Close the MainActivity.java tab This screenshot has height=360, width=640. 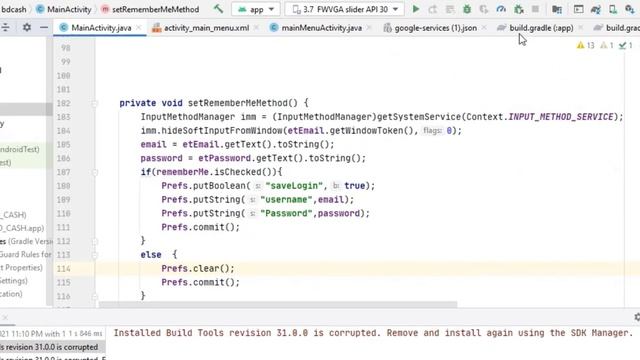[x=139, y=28]
